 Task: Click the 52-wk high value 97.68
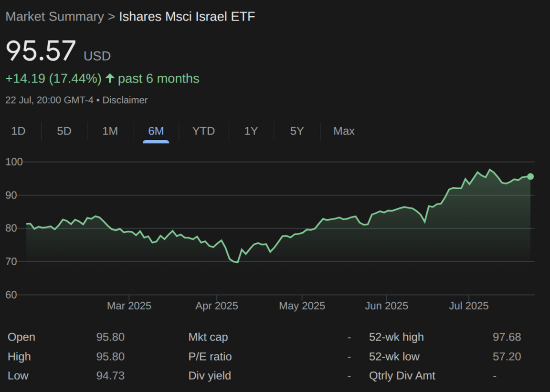coord(507,337)
